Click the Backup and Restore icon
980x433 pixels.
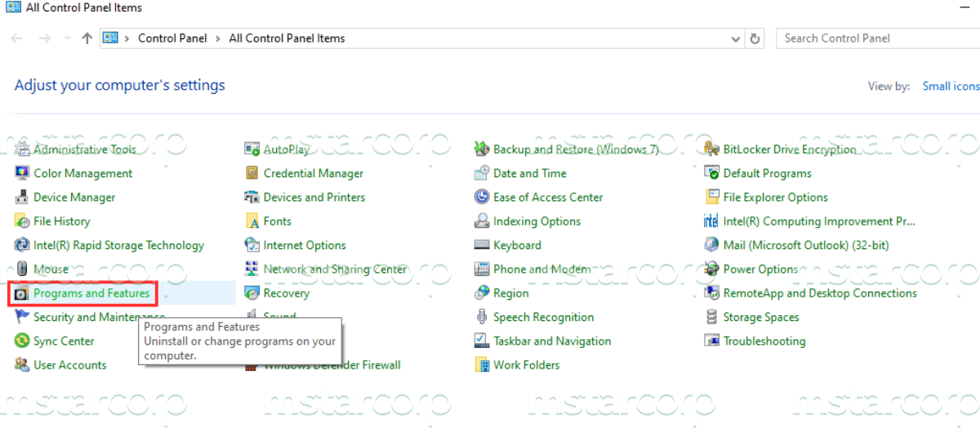coord(482,150)
